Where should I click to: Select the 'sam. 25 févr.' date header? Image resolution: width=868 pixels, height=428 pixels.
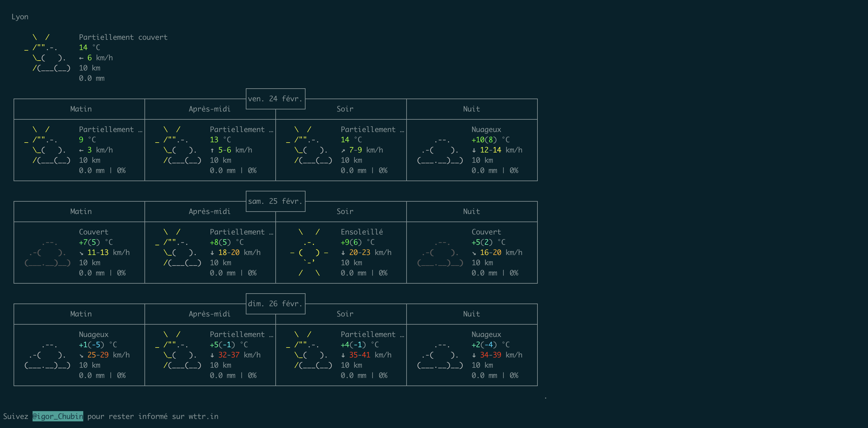click(x=275, y=201)
